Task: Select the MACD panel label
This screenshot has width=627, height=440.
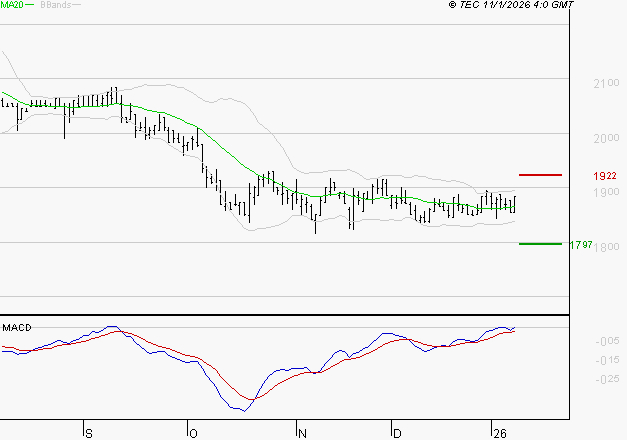Action: 18,328
